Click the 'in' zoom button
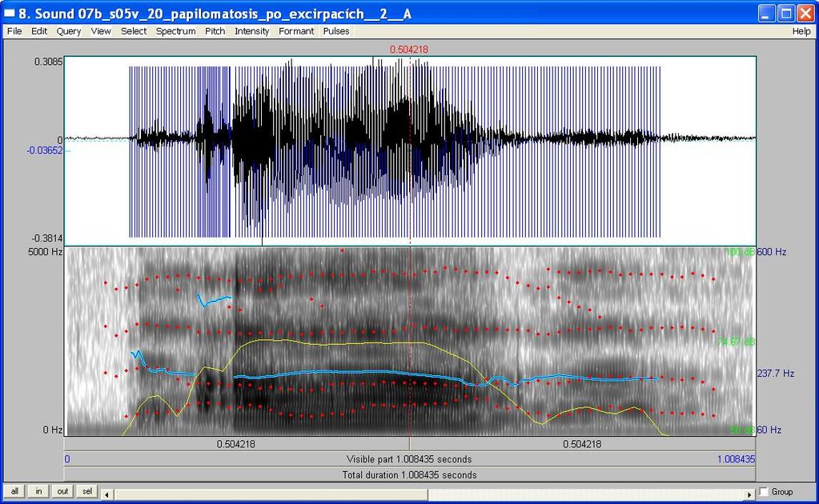The height and width of the screenshot is (504, 819). click(38, 491)
